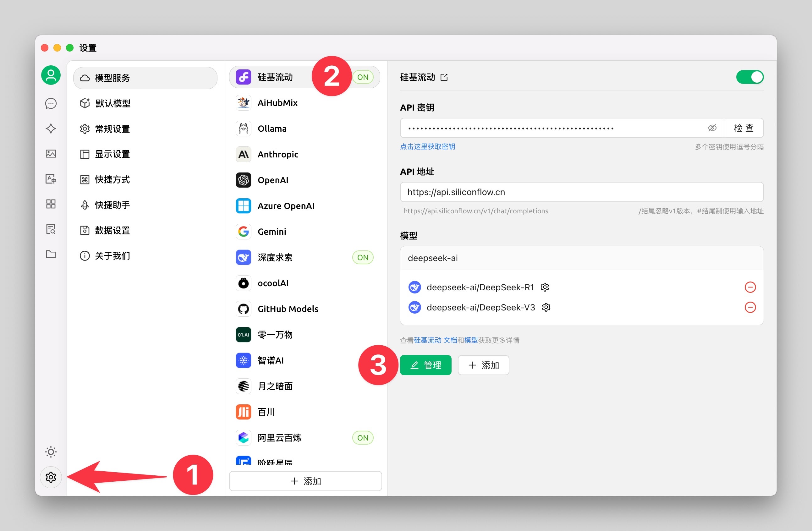Remove the DeepSeek-R1 model
This screenshot has width=812, height=531.
tap(750, 287)
